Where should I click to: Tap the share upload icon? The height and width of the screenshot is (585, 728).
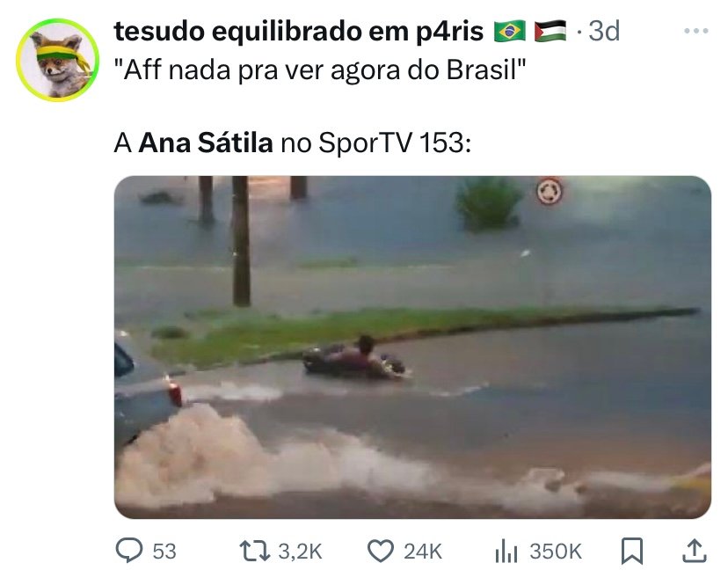(694, 551)
